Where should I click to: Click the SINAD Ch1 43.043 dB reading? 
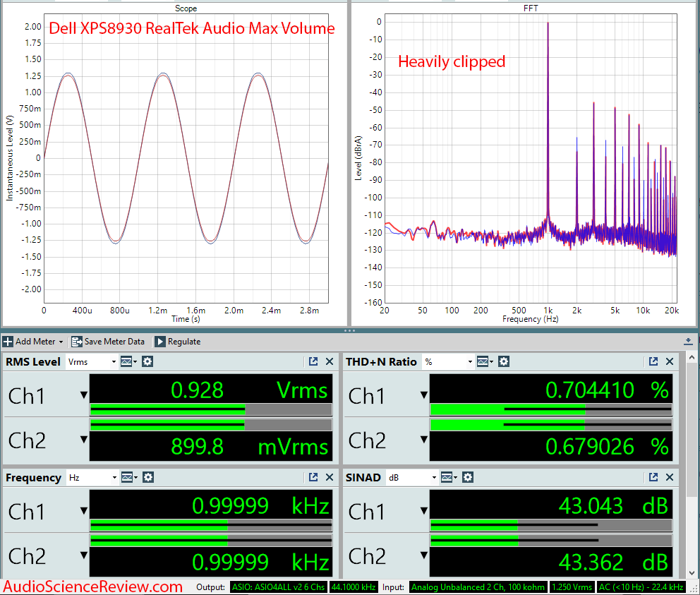pyautogui.click(x=613, y=505)
